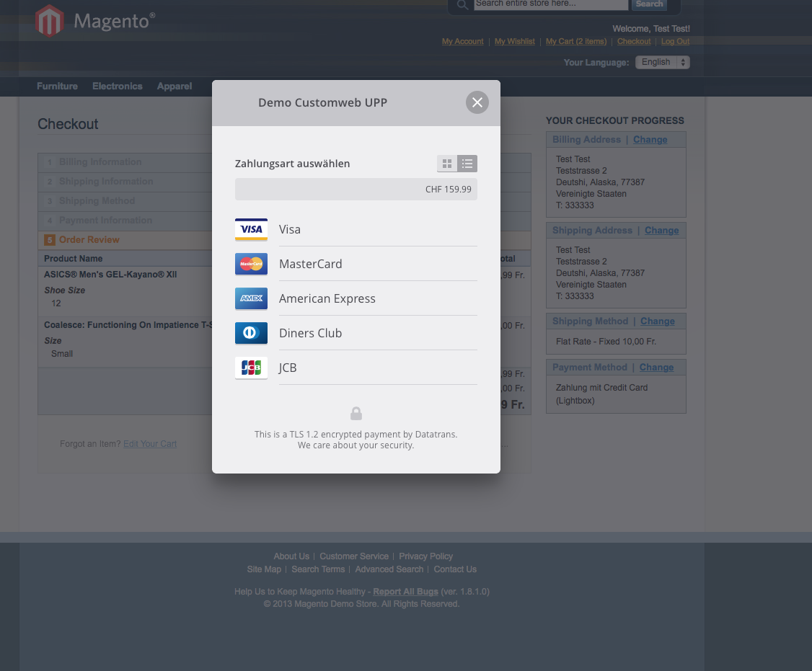Viewport: 812px width, 671px height.
Task: Focus the store search field
Action: 551,4
